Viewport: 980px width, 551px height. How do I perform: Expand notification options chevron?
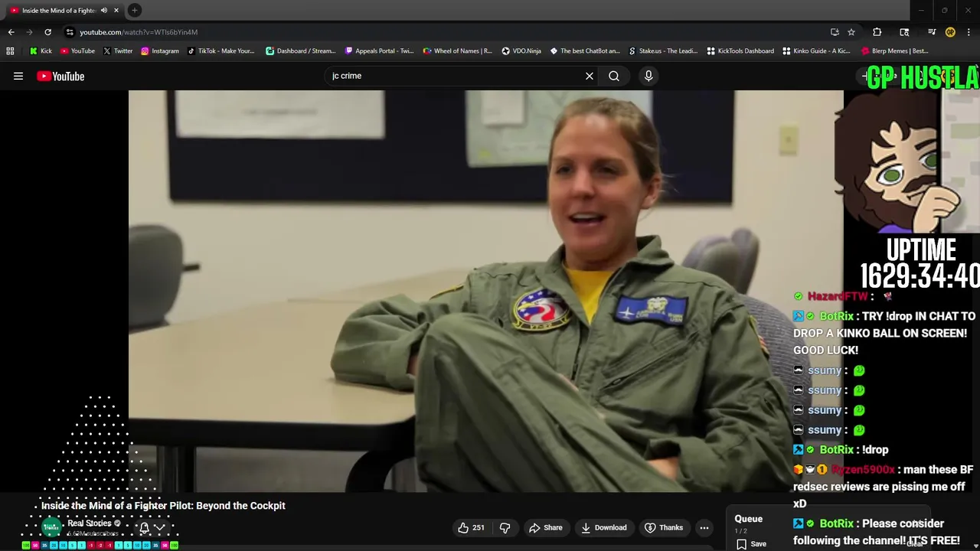[159, 527]
